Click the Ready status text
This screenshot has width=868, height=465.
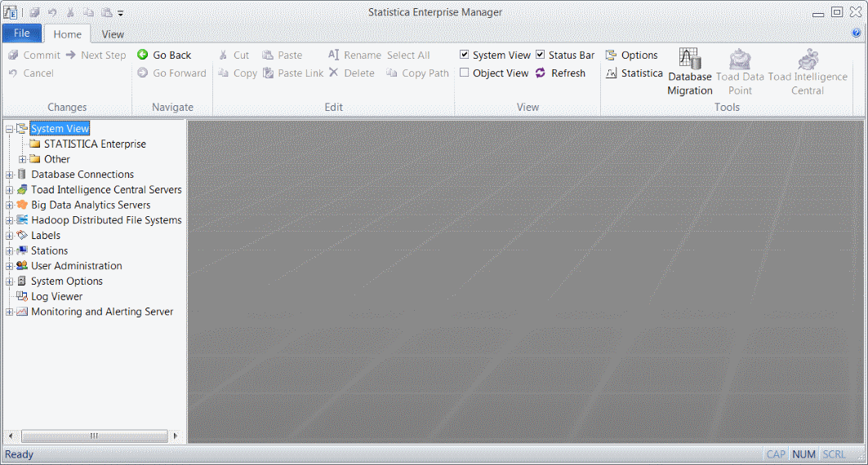click(19, 454)
